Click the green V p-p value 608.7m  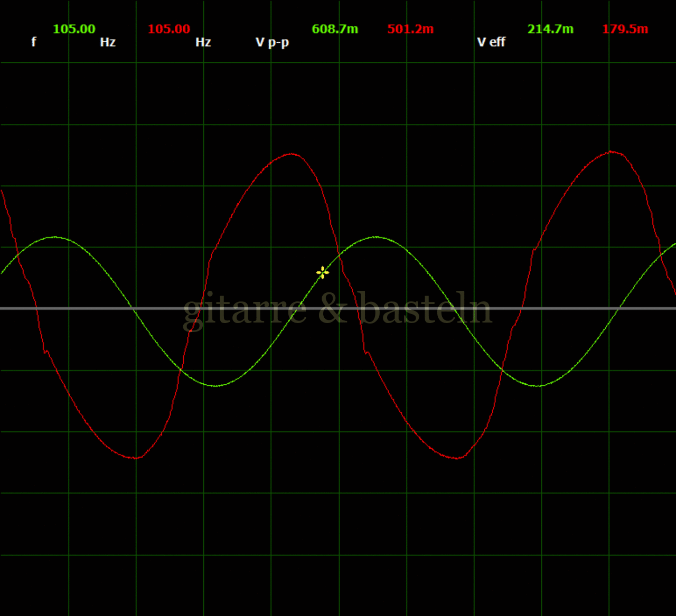(335, 29)
